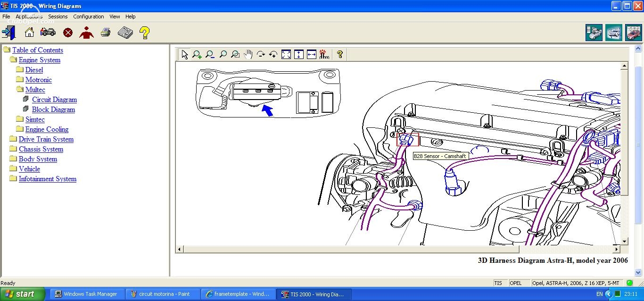This screenshot has width=644, height=301.
Task: Open the Help menu
Action: (131, 17)
